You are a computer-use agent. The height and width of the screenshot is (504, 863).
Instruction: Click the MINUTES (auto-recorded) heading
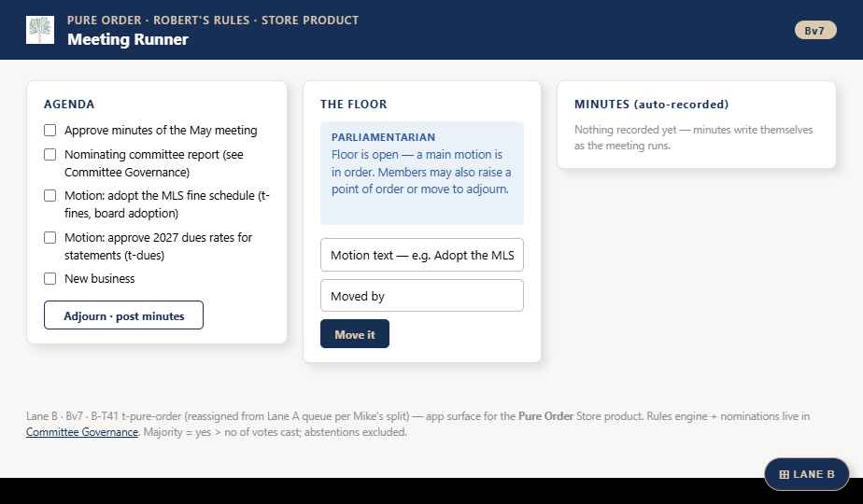(652, 104)
